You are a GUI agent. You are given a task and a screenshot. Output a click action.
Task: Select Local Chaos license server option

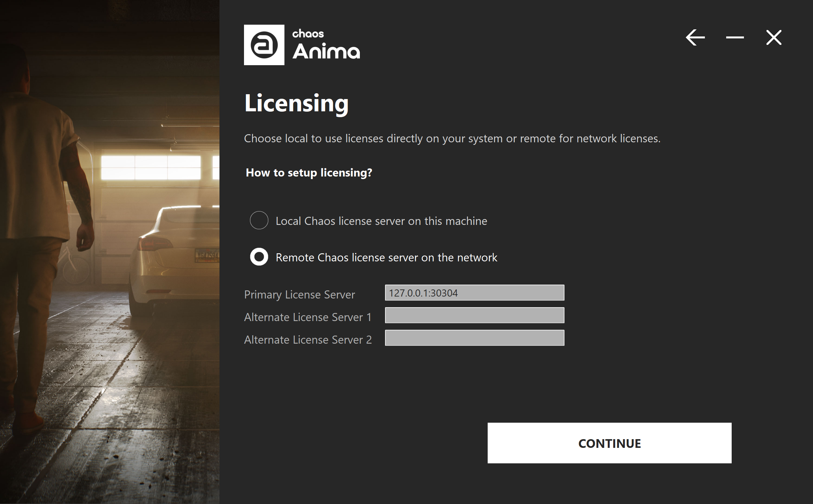point(259,220)
